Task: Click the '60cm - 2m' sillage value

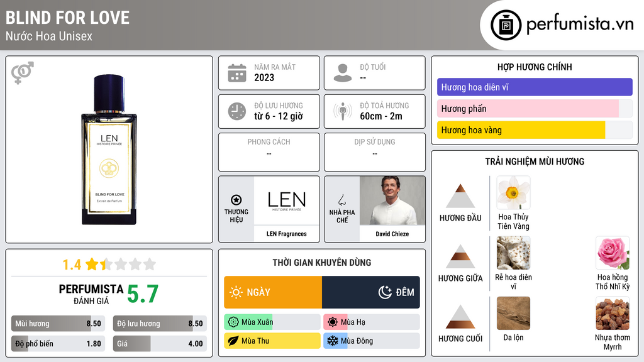Action: click(381, 116)
